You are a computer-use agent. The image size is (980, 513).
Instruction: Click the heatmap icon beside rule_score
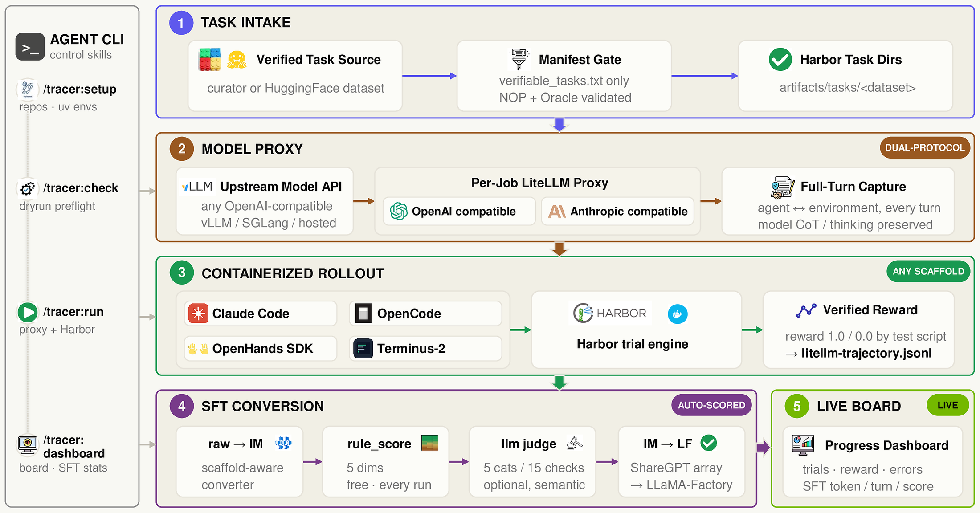[429, 443]
